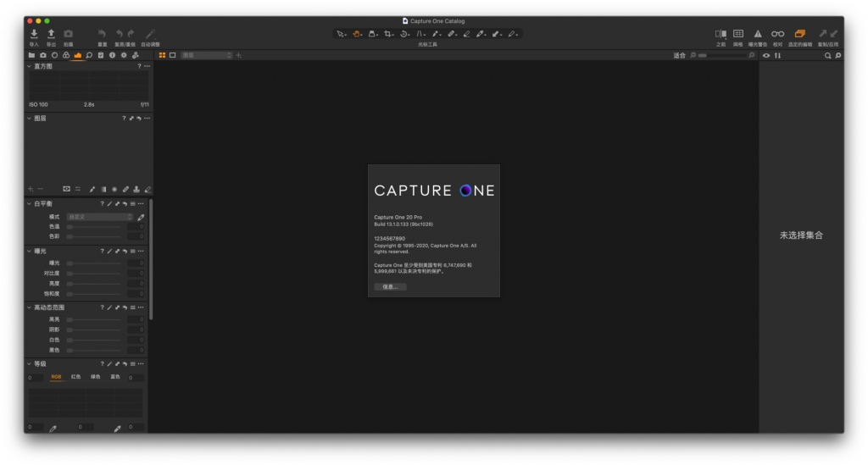
Task: Collapse the Layers (图层) panel
Action: click(x=30, y=119)
